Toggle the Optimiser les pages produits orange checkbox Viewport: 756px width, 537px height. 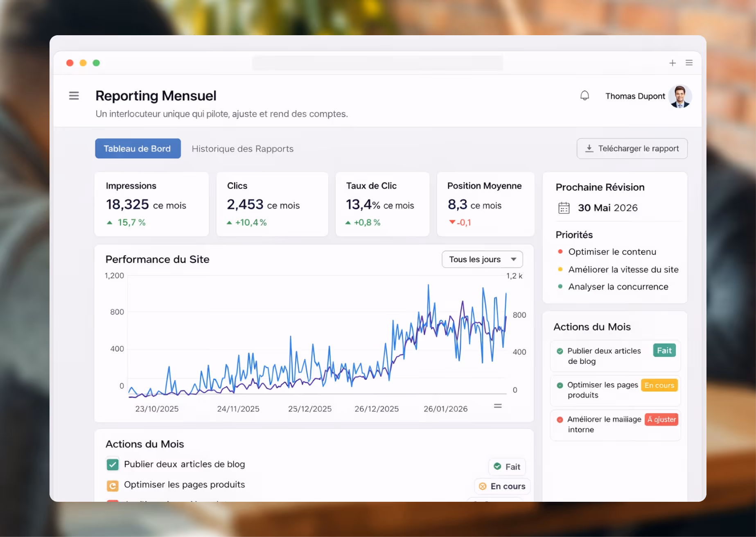coord(113,485)
